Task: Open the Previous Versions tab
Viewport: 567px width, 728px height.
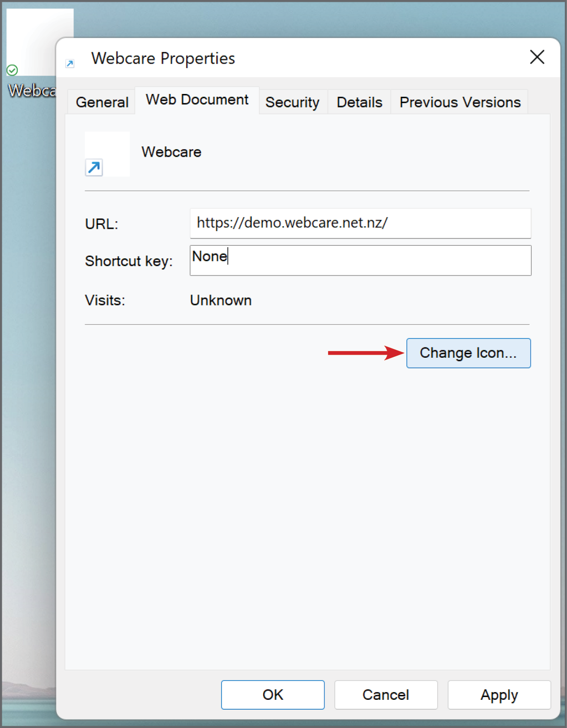Action: 460,102
